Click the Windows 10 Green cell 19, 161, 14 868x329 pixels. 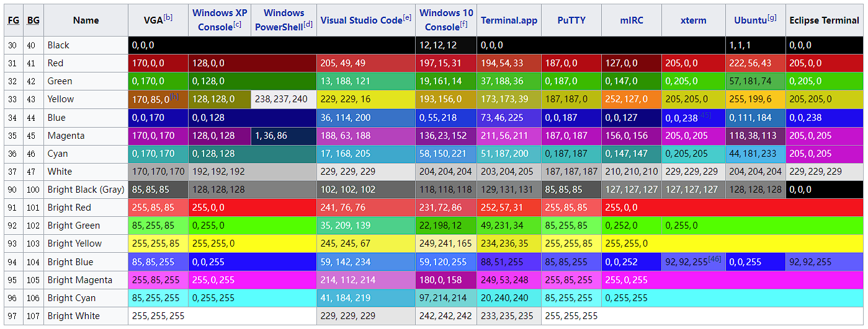(x=446, y=81)
